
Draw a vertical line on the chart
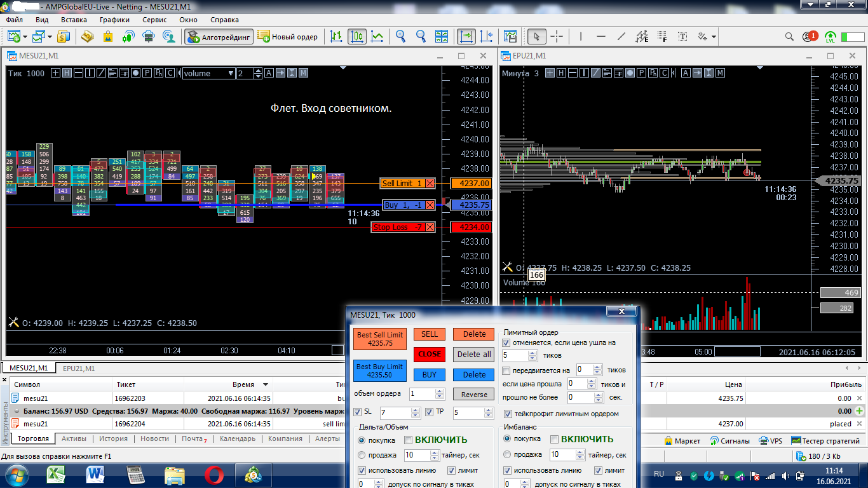point(581,37)
